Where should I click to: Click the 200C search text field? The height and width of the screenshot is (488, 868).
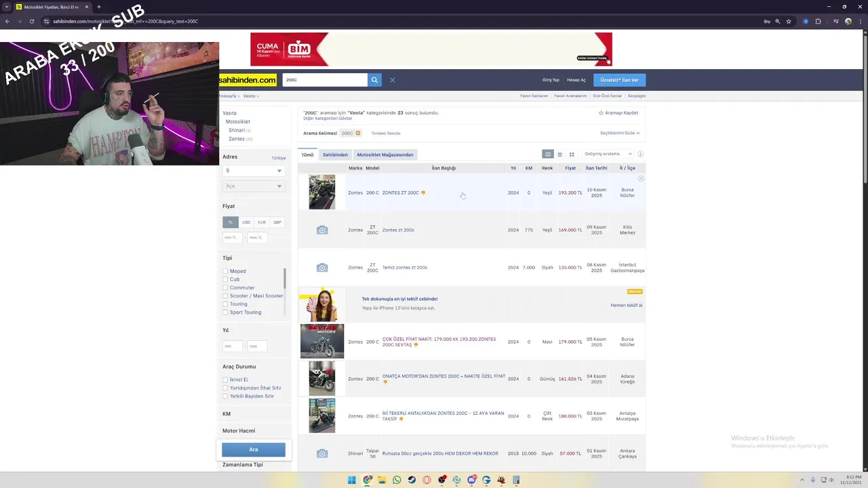point(325,80)
